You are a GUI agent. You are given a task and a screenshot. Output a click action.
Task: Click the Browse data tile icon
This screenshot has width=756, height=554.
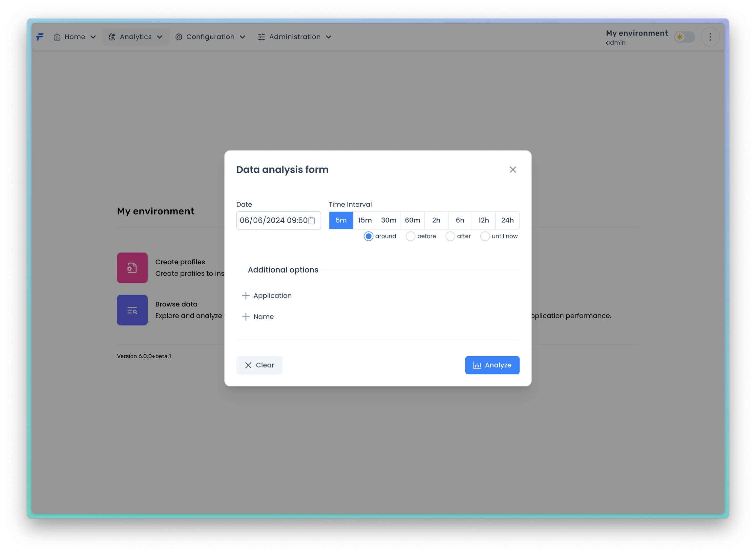[x=132, y=310]
